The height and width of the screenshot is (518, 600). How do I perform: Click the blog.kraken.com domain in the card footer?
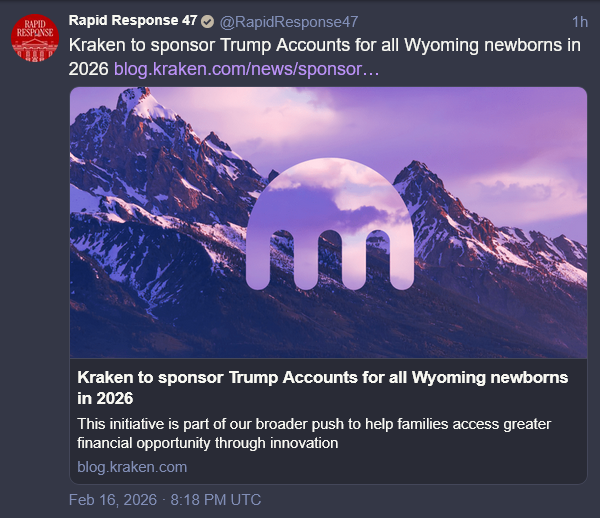tap(132, 467)
